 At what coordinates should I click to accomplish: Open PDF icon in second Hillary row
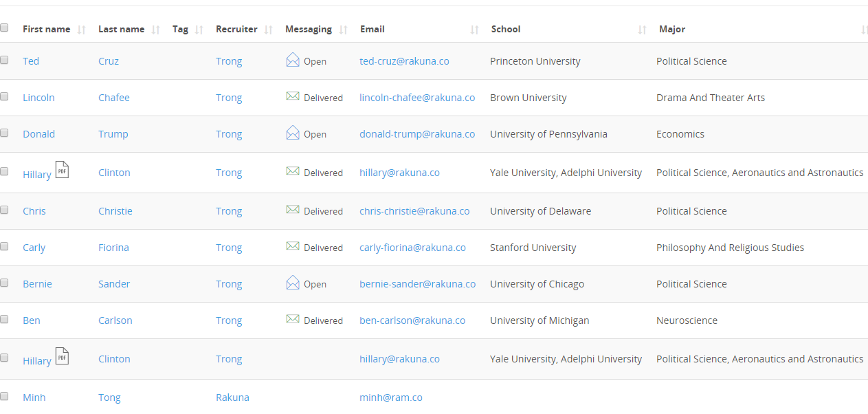coord(62,356)
